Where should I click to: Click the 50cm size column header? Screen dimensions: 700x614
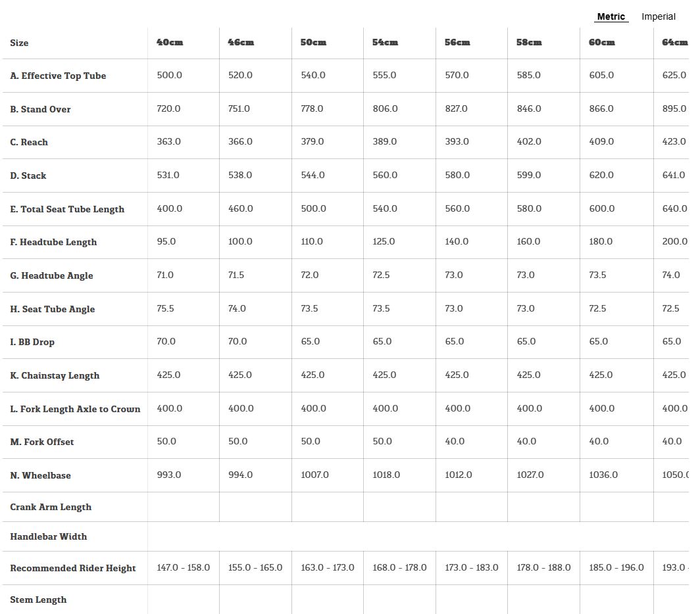[313, 42]
